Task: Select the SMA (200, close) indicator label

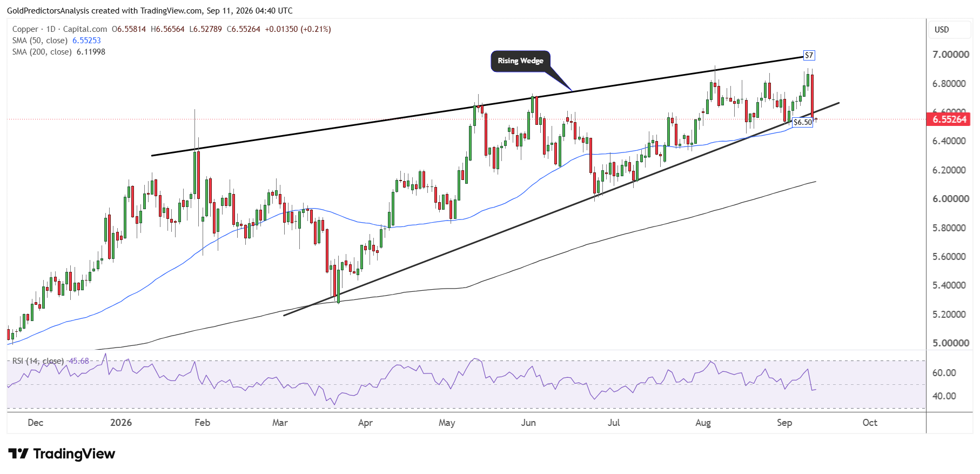Action: click(42, 52)
